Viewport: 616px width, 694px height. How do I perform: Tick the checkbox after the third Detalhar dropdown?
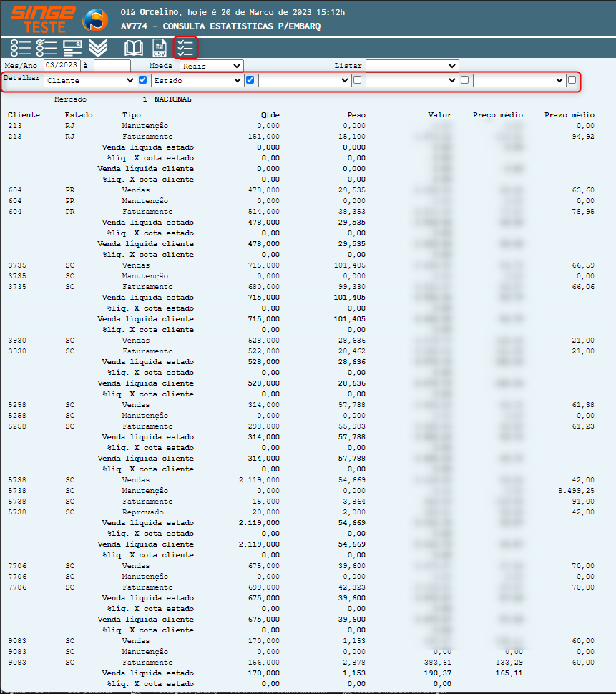pyautogui.click(x=358, y=79)
